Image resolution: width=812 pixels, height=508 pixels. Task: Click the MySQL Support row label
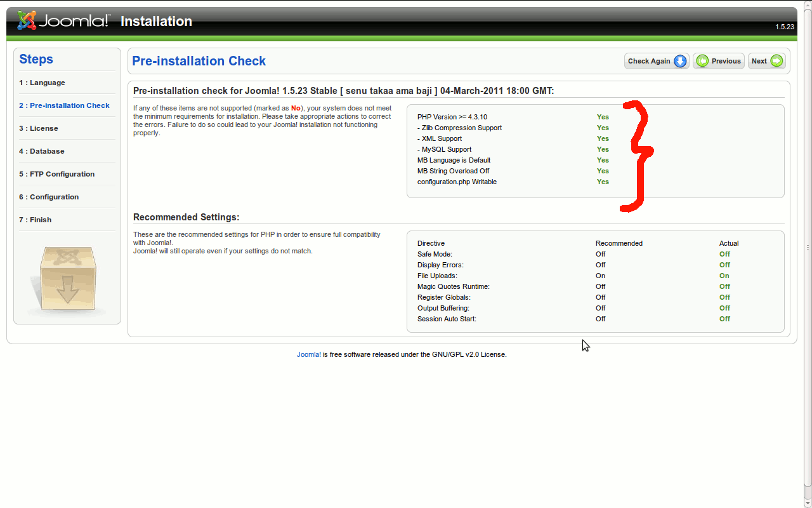pyautogui.click(x=444, y=149)
